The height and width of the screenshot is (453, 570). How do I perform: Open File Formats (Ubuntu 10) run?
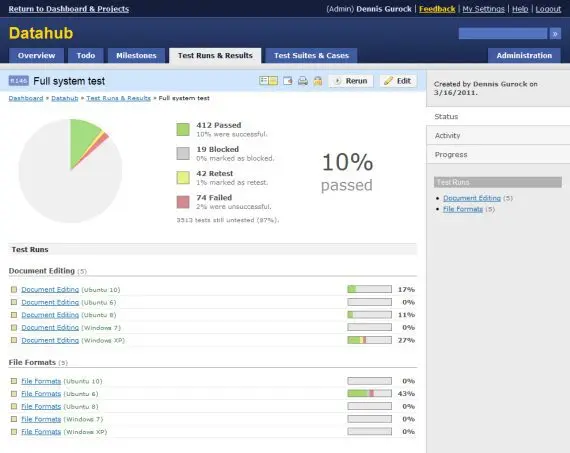[41, 381]
